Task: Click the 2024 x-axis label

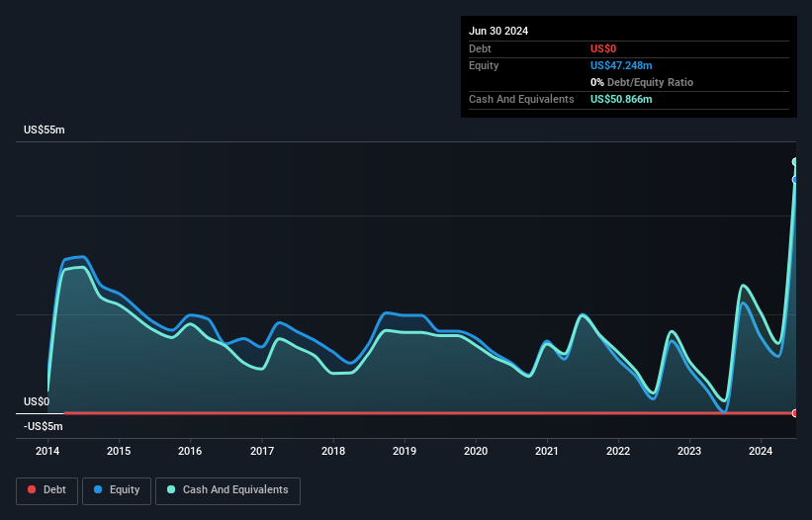Action: 761,451
